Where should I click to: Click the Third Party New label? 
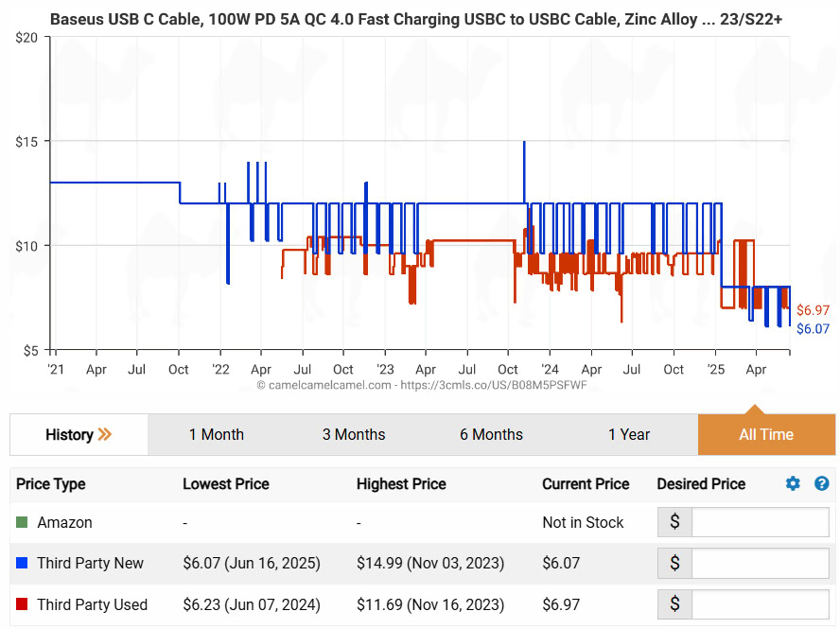(90, 564)
